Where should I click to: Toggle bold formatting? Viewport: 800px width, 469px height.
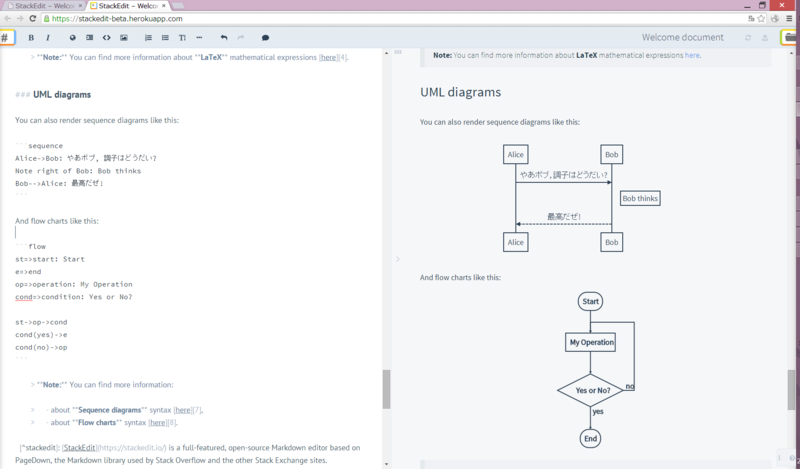click(x=31, y=38)
